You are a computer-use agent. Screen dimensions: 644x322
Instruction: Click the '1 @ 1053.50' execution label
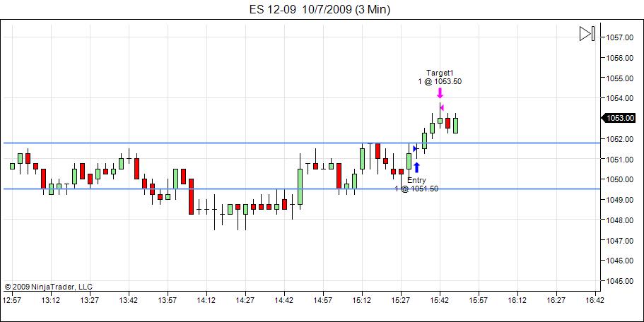[x=440, y=82]
